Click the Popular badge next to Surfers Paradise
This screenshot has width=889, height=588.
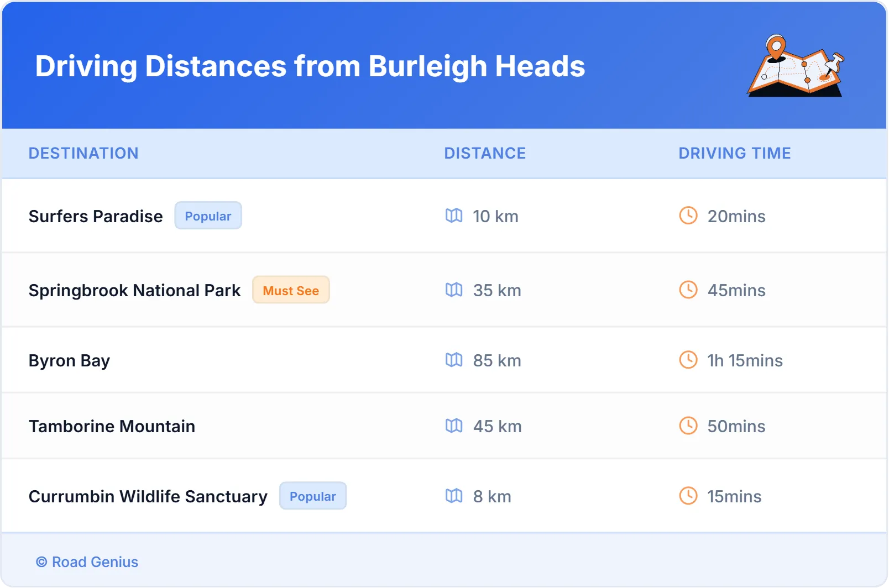208,216
